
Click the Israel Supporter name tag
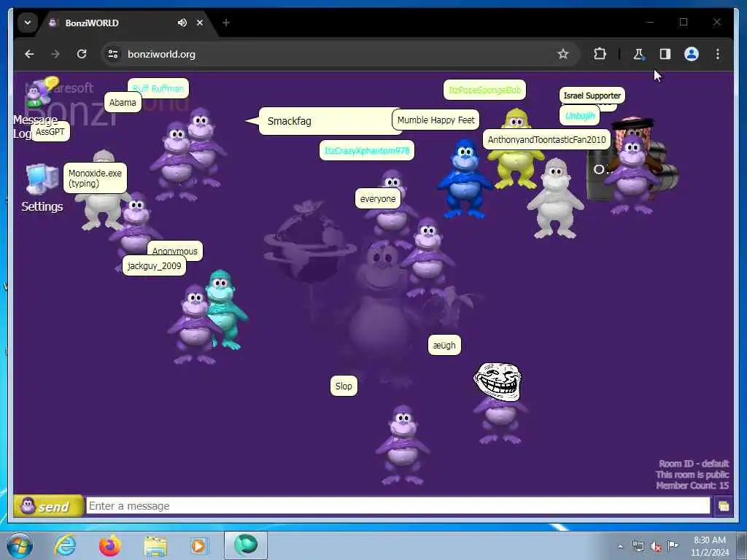(592, 96)
